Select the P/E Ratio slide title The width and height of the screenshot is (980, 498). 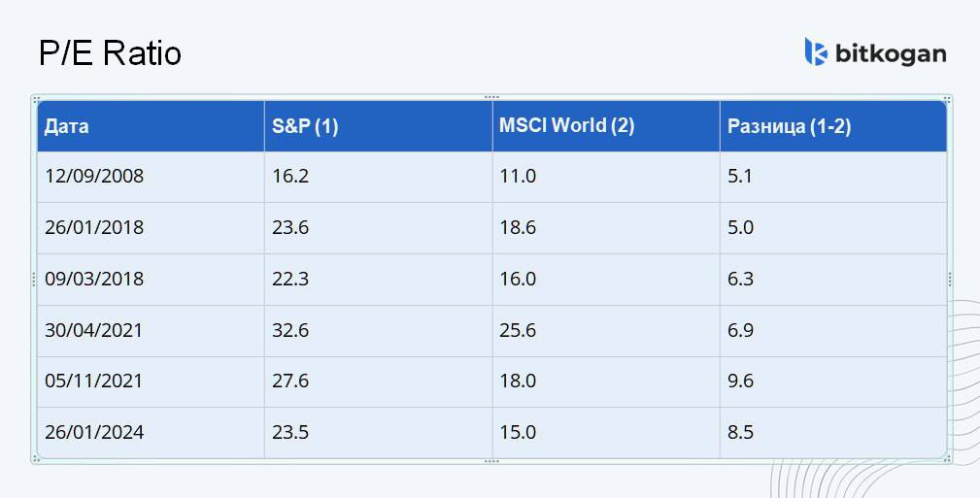point(110,53)
